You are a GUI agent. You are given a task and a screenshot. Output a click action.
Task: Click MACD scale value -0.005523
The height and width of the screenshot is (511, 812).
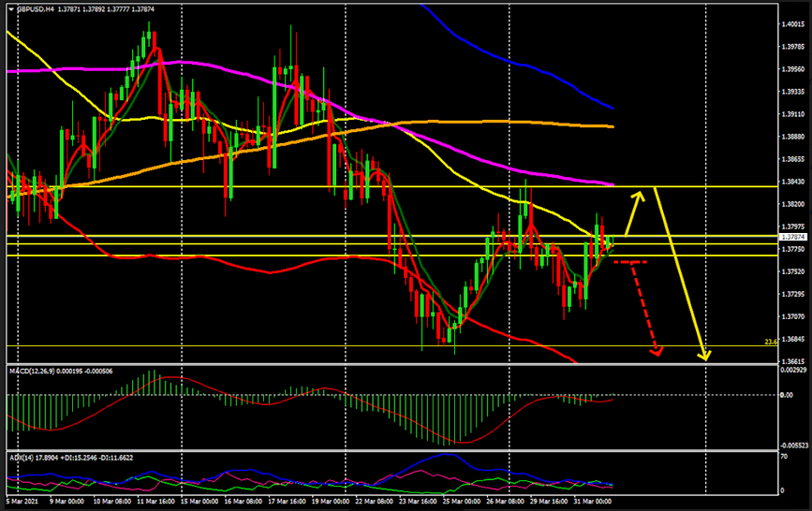coord(795,445)
